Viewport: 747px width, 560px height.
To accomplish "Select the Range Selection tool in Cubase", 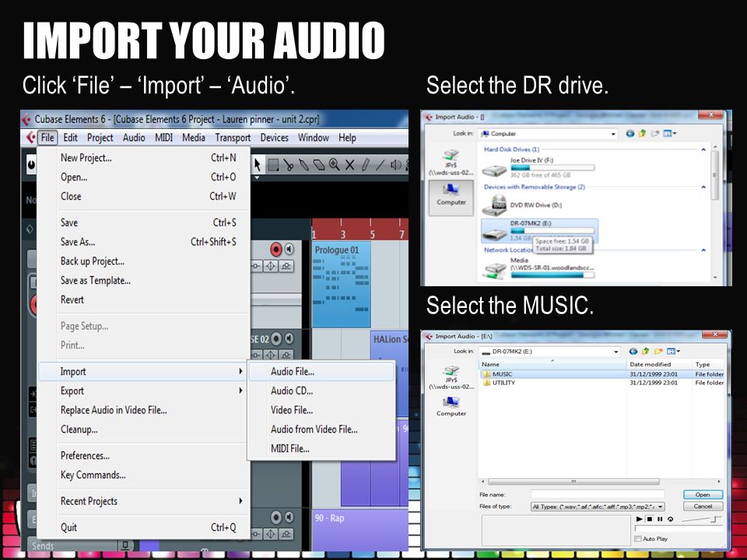I will [x=273, y=165].
